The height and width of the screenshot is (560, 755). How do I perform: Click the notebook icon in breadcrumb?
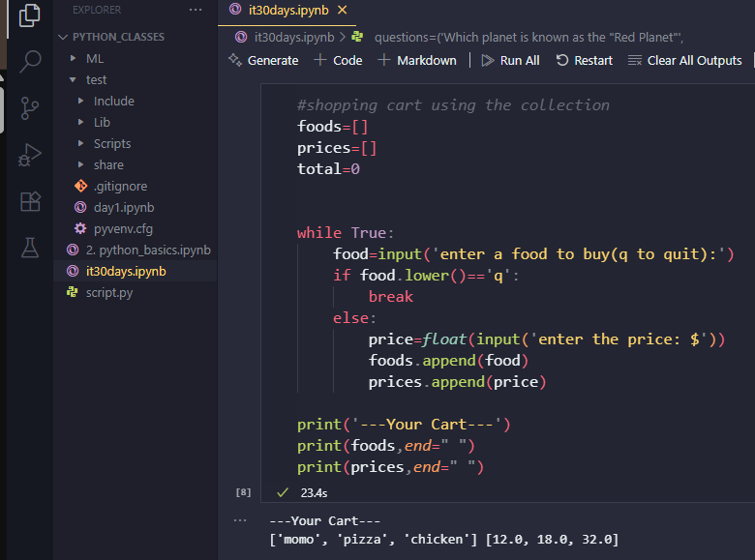click(241, 37)
